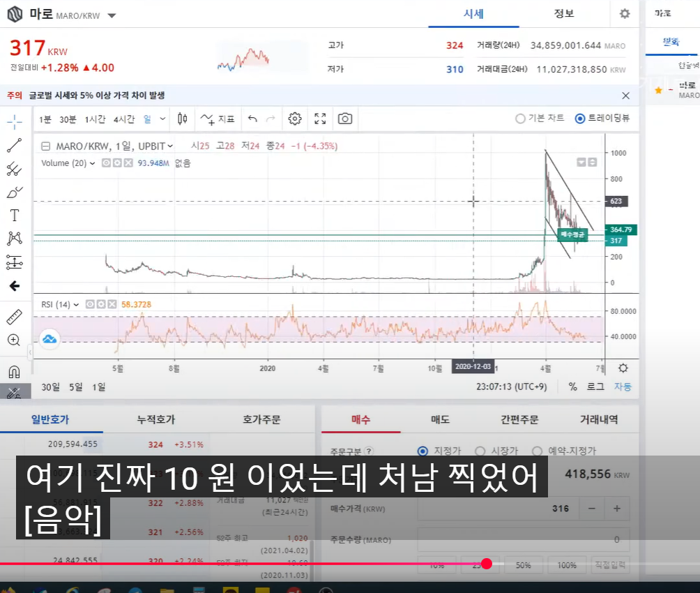
Task: Switch to the 매도 sell tab
Action: coord(440,419)
